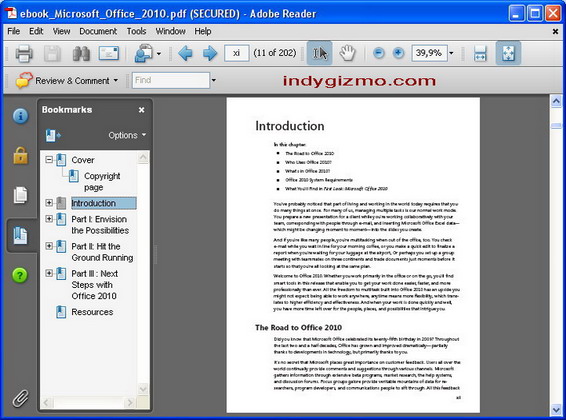This screenshot has height=420, width=566.
Task: Open the Help menu
Action: pyautogui.click(x=203, y=31)
